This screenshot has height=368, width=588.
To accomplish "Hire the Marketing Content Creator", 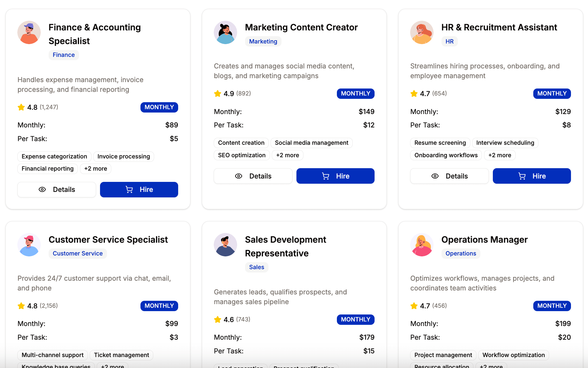I will click(x=335, y=176).
